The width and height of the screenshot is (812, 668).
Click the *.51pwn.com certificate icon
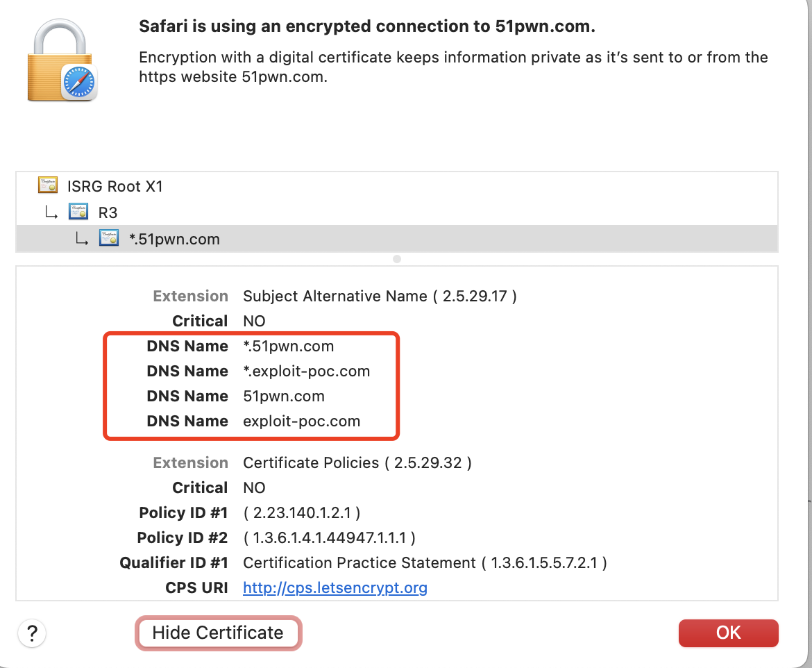pyautogui.click(x=109, y=239)
